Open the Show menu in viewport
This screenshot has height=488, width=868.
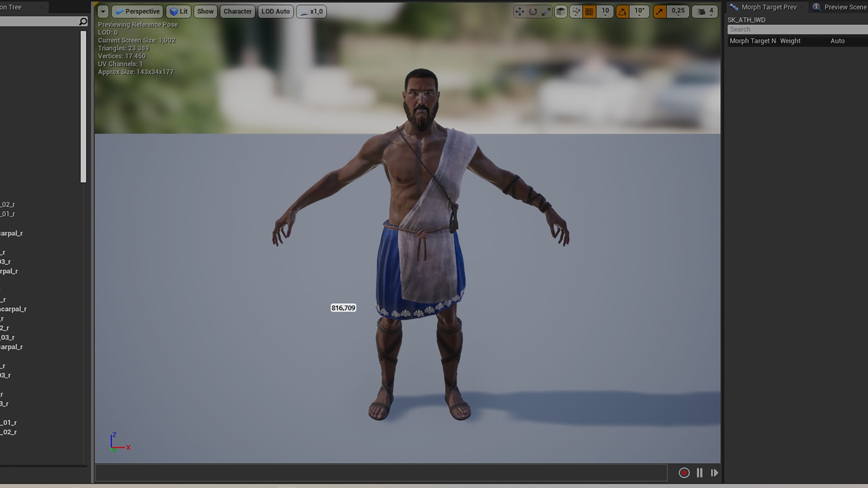point(205,12)
